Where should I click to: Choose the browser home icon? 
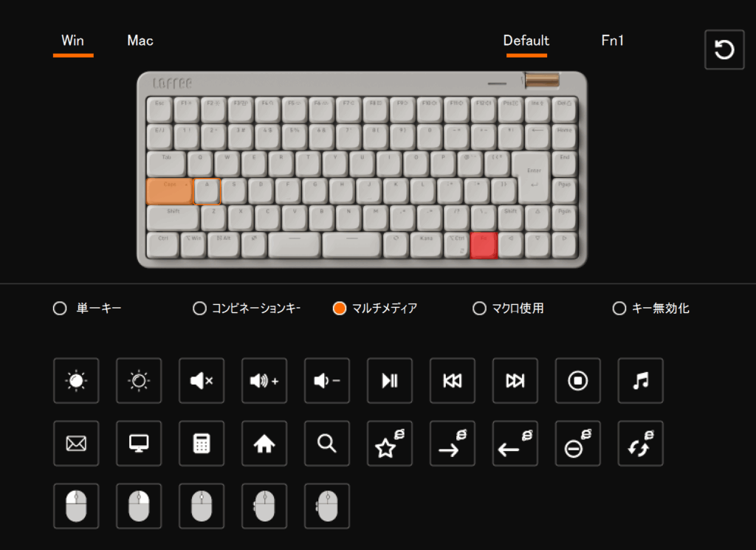264,444
